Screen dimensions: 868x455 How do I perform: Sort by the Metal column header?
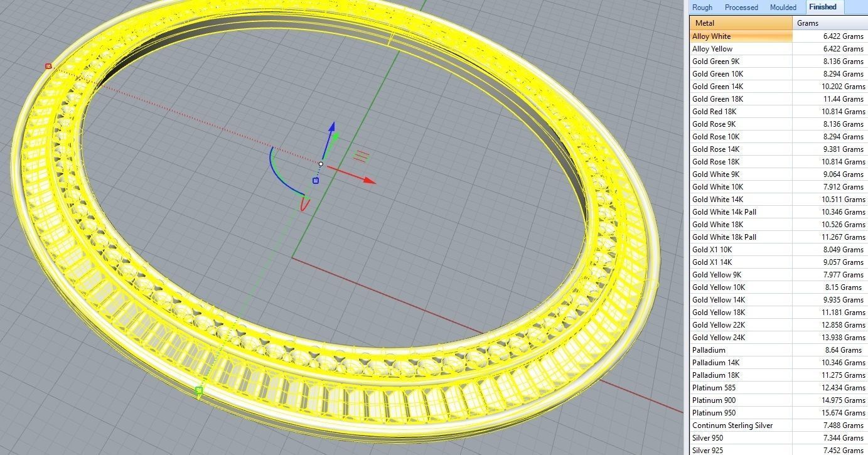tap(741, 23)
